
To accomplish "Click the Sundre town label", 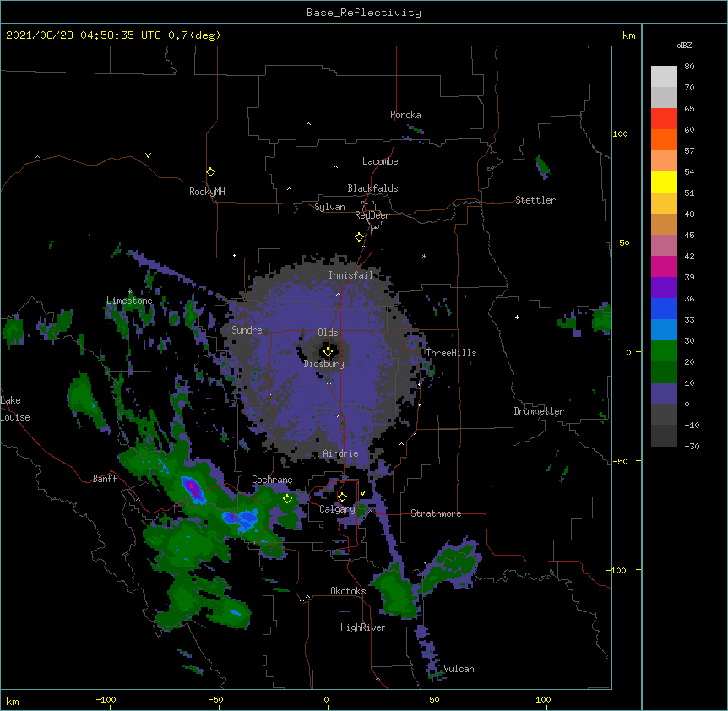I will coord(247,330).
